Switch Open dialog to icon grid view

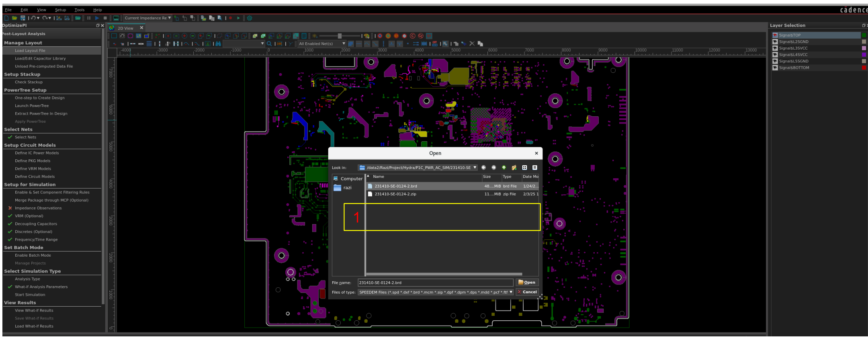point(524,167)
